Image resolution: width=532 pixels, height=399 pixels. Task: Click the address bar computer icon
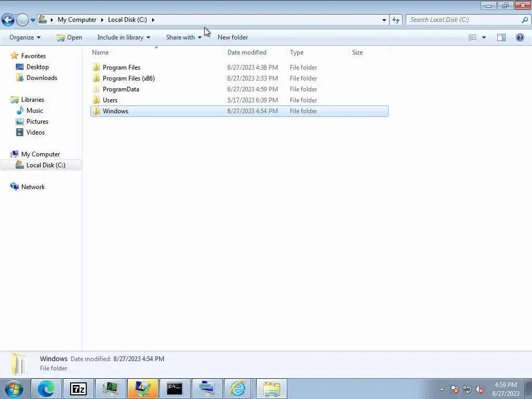click(43, 19)
